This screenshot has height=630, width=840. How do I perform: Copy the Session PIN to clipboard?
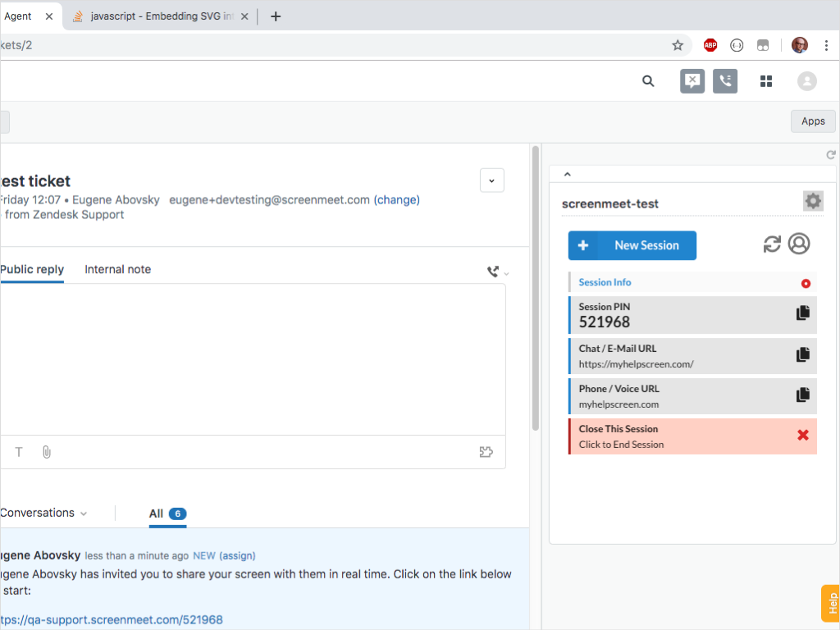coord(803,313)
